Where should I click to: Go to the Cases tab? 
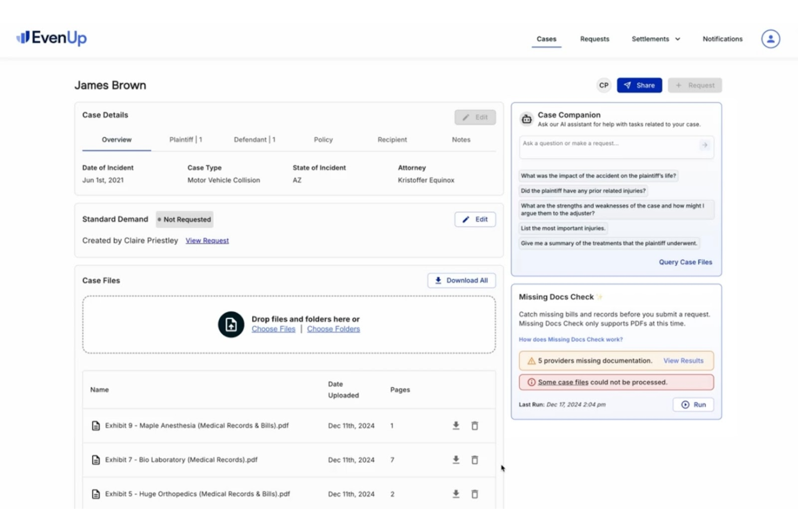pyautogui.click(x=546, y=39)
